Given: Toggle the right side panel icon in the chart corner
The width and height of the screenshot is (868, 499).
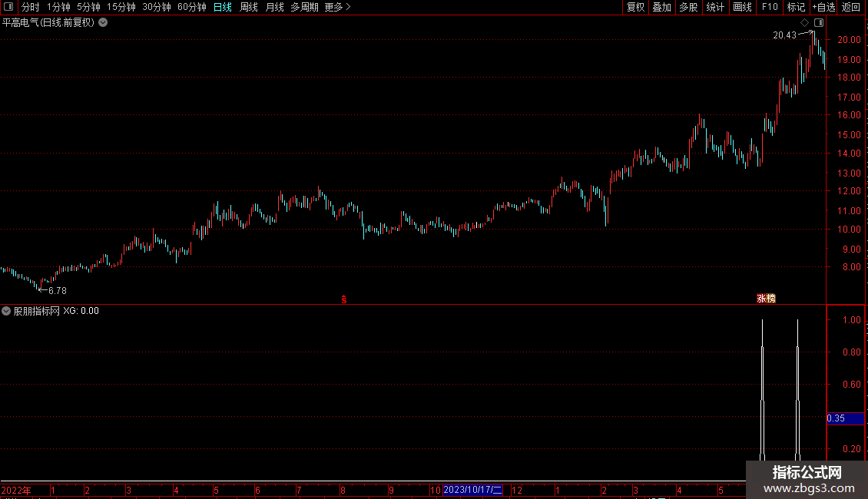Looking at the screenshot, I should point(819,23).
